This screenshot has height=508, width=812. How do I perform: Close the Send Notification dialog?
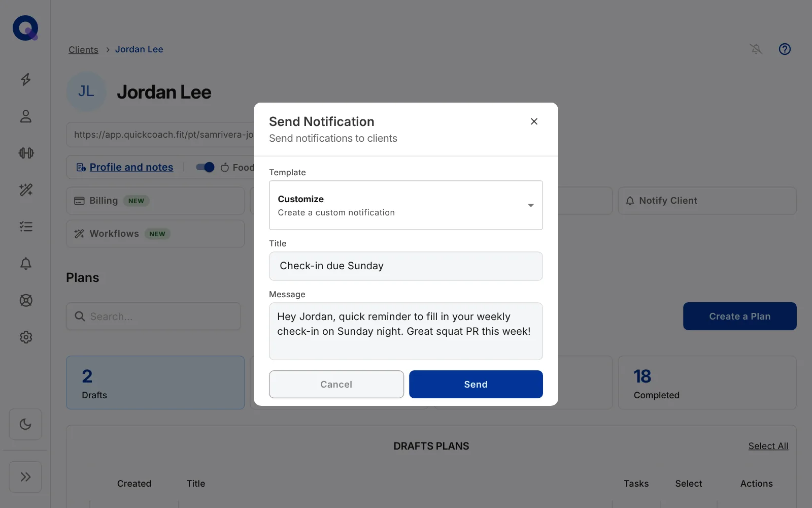click(x=534, y=121)
